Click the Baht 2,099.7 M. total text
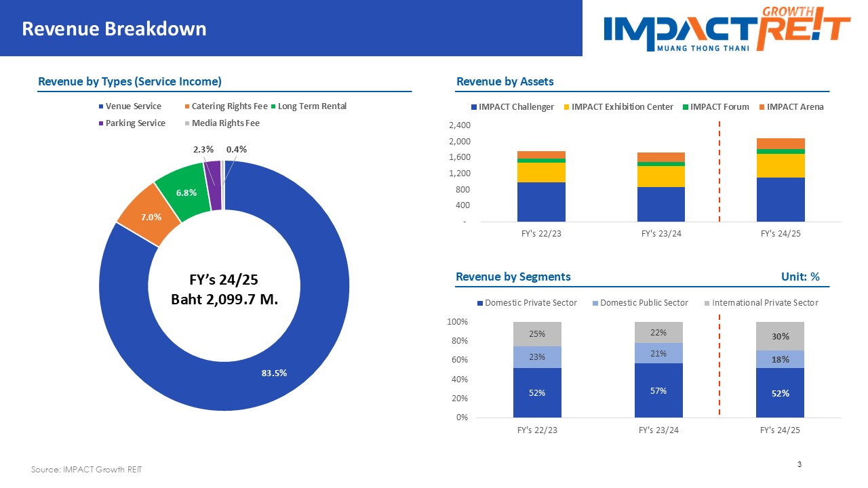Screen dimensions: 868x488 pos(224,299)
